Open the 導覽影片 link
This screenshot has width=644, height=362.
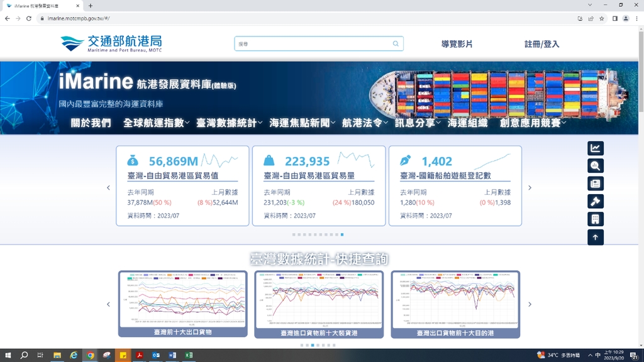(x=457, y=44)
